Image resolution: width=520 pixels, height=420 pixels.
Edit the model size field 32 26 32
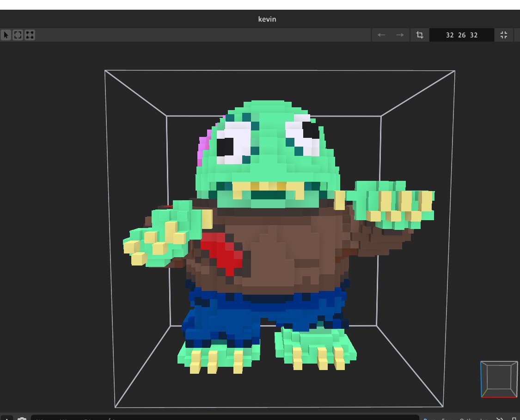(462, 35)
